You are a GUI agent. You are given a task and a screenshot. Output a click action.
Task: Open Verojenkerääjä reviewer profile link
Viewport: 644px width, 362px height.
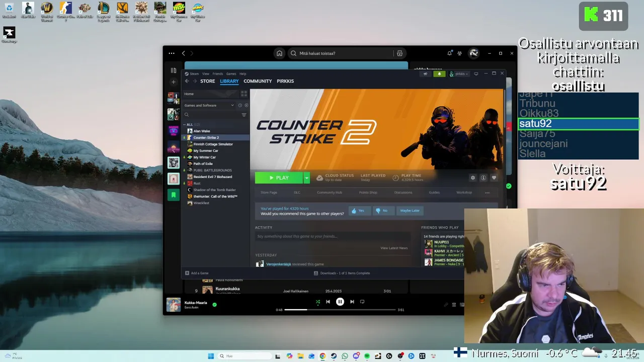[278, 264]
